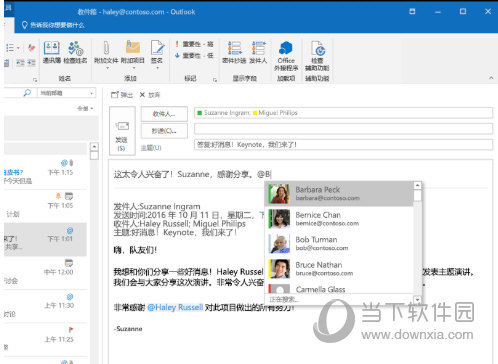Select Barbara Peck from suggestions
The image size is (498, 364).
pos(339,194)
